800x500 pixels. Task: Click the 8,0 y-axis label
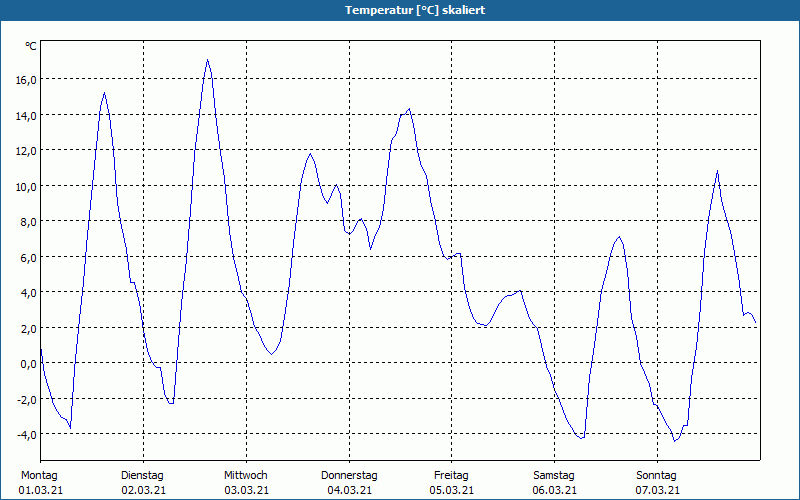click(x=30, y=221)
